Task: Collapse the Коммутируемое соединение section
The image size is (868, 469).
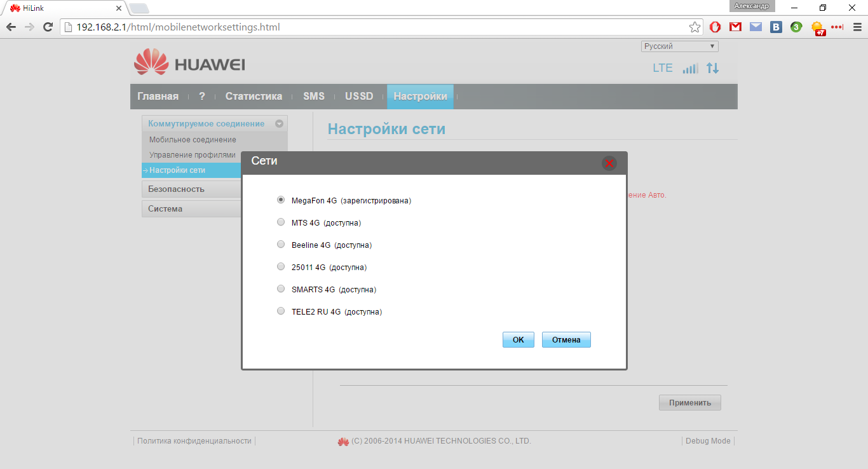Action: click(278, 124)
